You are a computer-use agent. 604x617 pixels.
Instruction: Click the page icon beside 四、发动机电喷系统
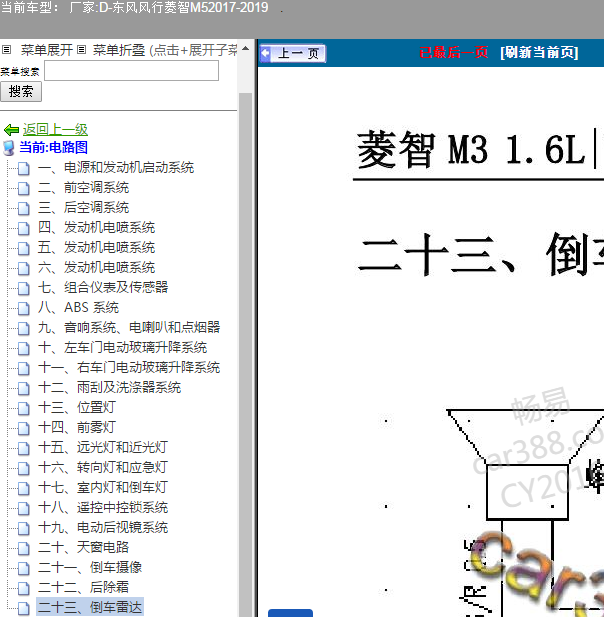click(24, 228)
